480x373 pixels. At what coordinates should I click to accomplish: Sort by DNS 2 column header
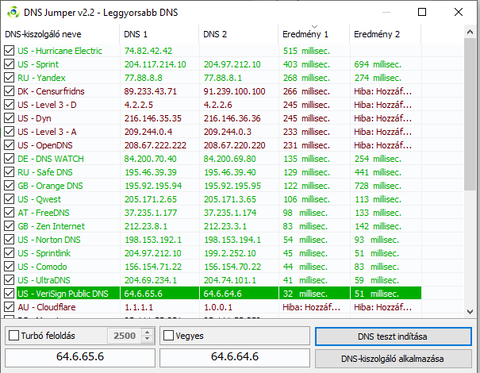coord(238,34)
